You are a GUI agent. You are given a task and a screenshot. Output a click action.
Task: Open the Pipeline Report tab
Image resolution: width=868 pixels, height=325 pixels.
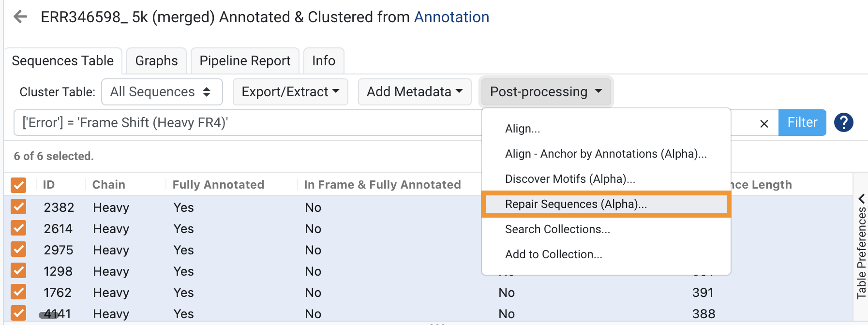click(245, 61)
